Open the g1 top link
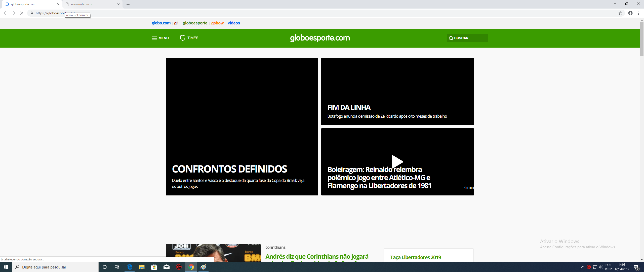This screenshot has width=644, height=272. click(176, 23)
